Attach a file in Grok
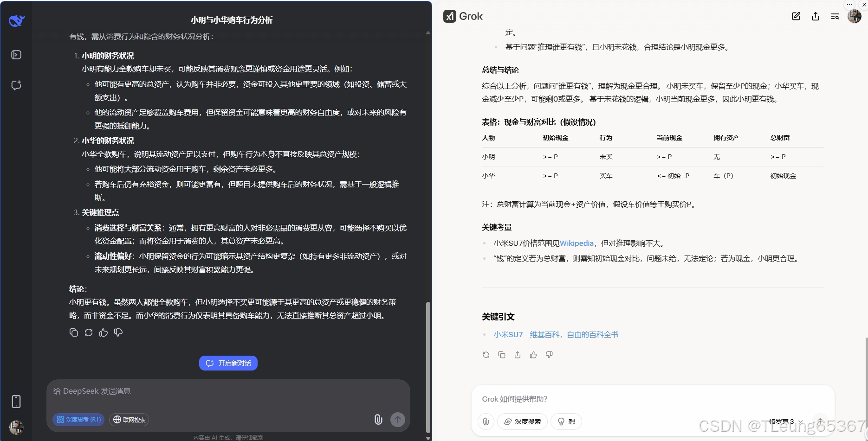The height and width of the screenshot is (441, 868). pyautogui.click(x=486, y=422)
